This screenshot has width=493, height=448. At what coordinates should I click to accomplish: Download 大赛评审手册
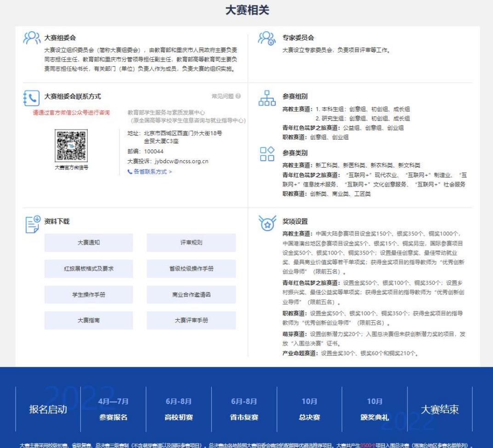[191, 320]
